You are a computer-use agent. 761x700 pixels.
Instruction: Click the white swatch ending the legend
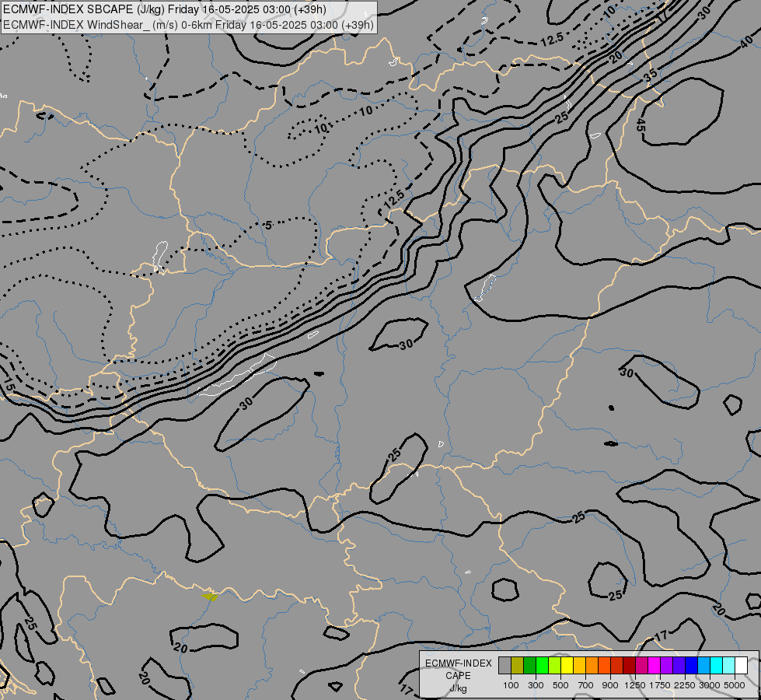(741, 665)
